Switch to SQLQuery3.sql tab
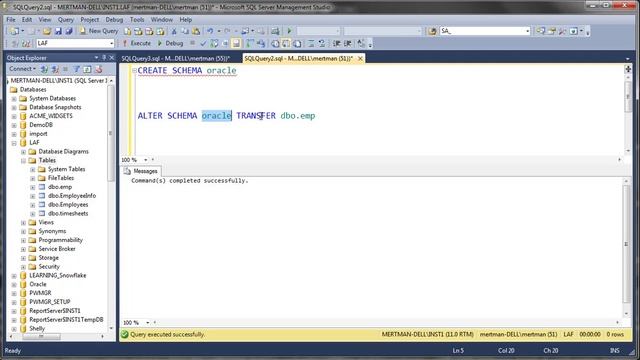 click(176, 58)
